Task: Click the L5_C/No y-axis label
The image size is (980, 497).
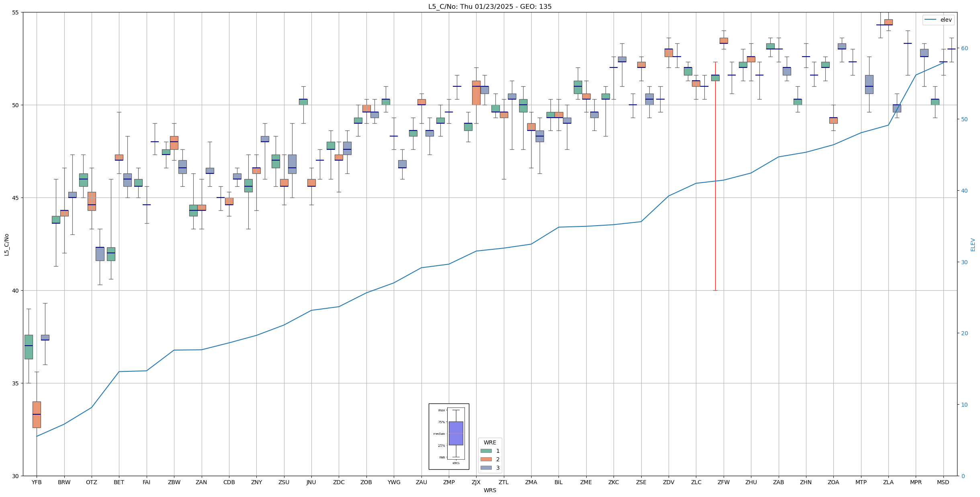Action: (x=6, y=244)
